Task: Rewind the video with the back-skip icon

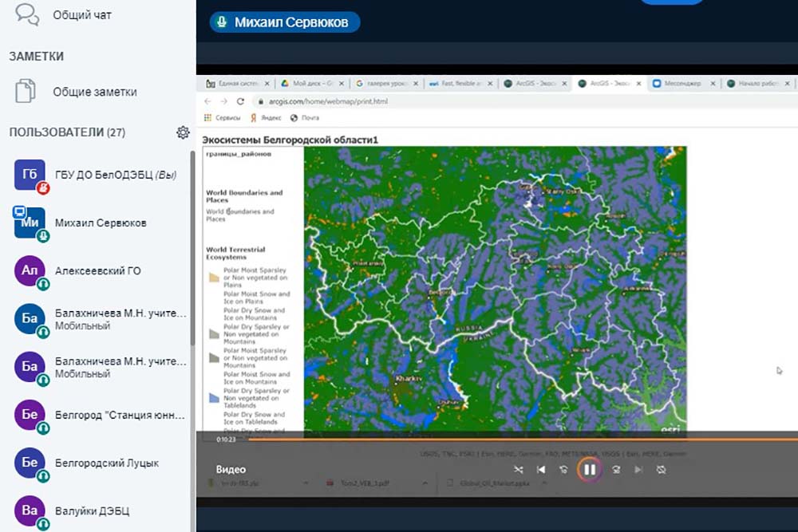Action: tap(564, 470)
